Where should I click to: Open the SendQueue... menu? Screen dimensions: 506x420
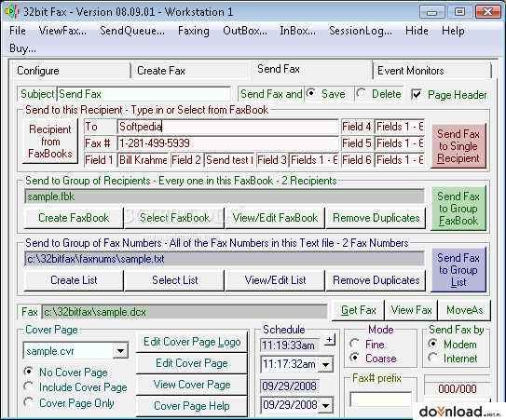point(132,31)
